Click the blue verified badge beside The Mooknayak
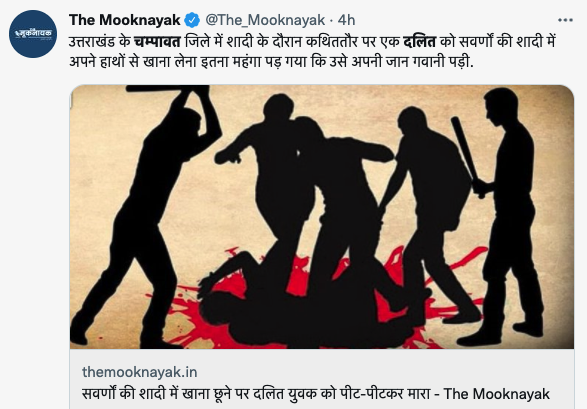 point(192,20)
